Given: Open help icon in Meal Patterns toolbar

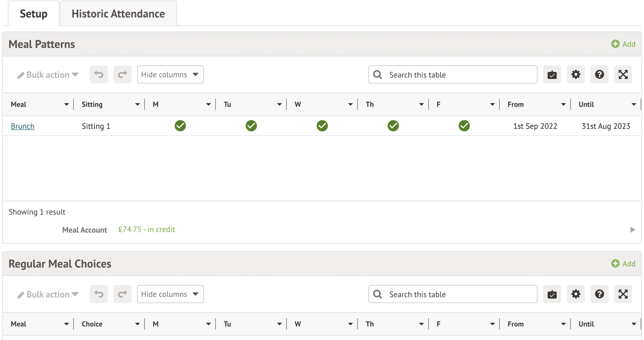Looking at the screenshot, I should pos(599,75).
